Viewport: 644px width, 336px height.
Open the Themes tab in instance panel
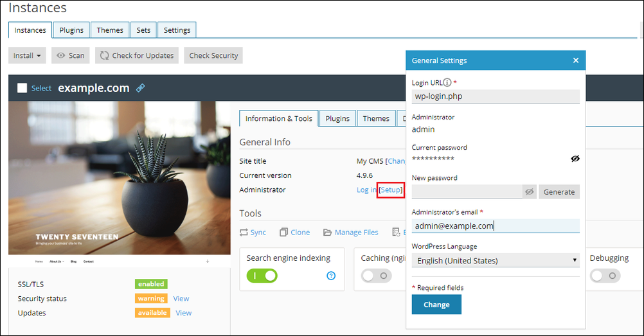[375, 118]
